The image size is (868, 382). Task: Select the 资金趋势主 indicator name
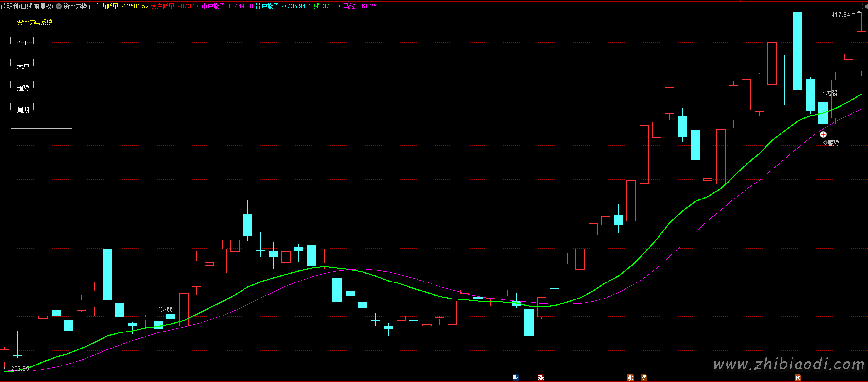point(78,6)
